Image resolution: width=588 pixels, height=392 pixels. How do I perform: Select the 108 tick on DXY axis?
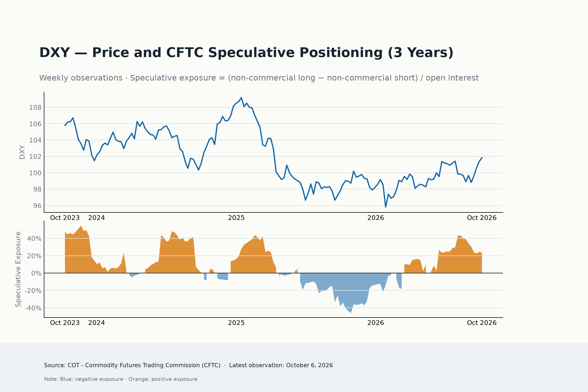click(x=35, y=108)
